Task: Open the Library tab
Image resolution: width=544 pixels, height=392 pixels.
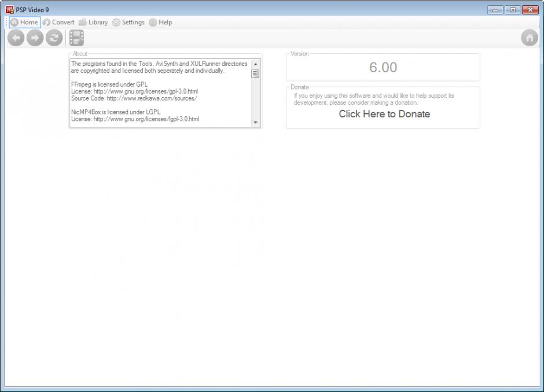Action: click(93, 22)
